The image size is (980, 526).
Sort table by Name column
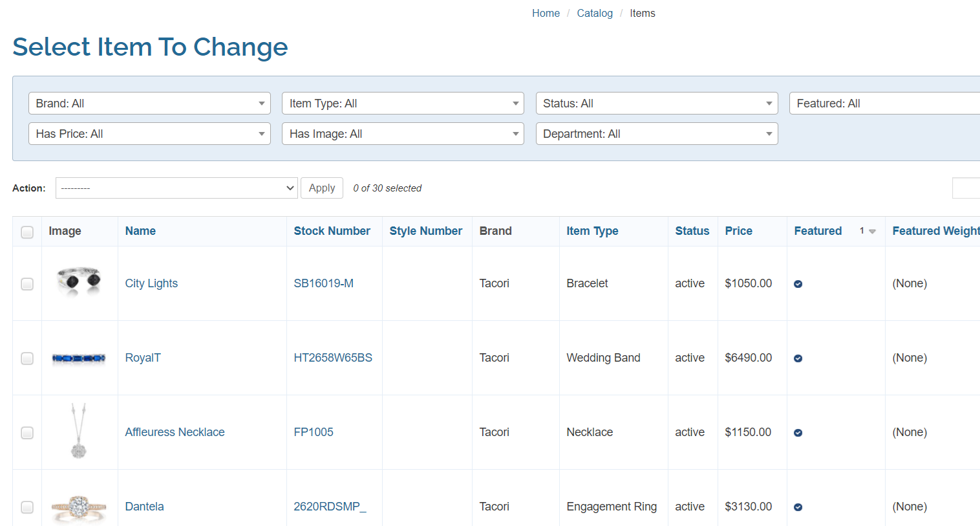(140, 231)
